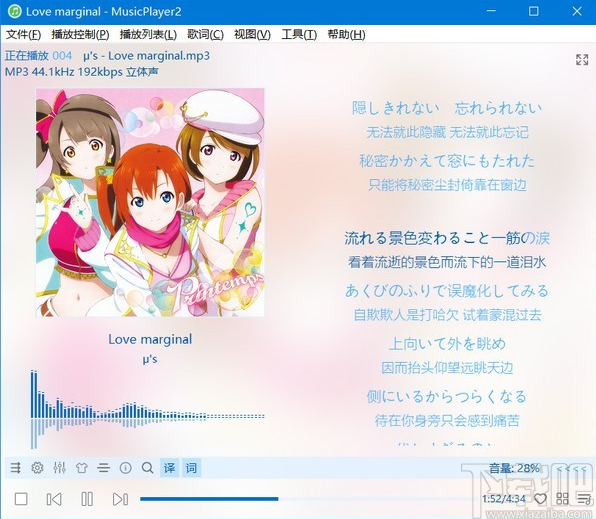Open 工具(T) menu
Image resolution: width=596 pixels, height=519 pixels.
(299, 34)
